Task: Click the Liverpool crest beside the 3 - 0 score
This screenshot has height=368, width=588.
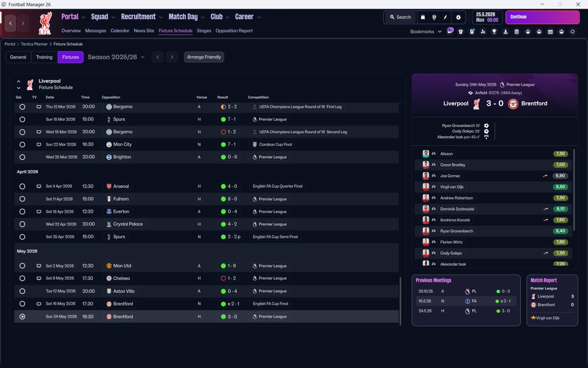Action: (x=477, y=103)
